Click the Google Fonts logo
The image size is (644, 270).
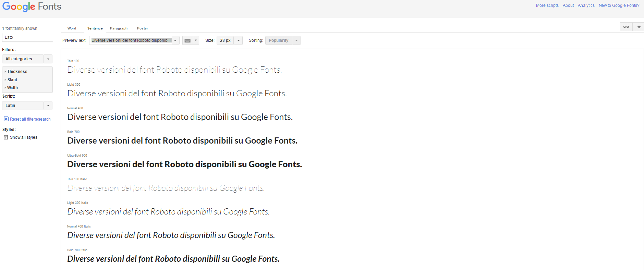(x=32, y=7)
